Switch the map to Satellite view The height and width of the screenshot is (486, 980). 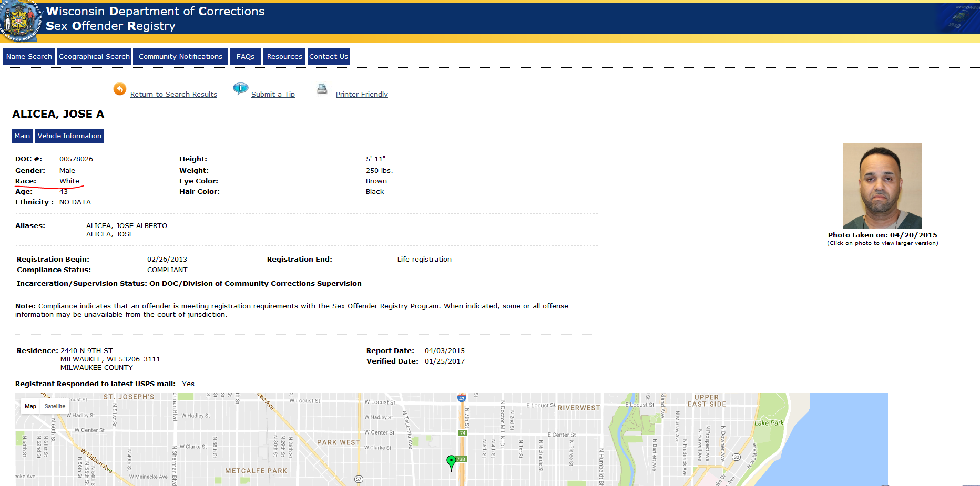(55, 406)
